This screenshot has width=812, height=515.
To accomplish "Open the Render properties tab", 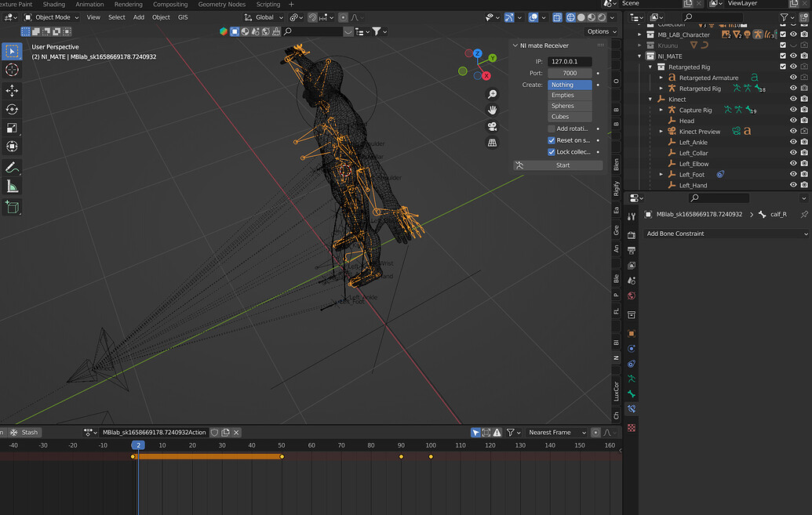I will [x=632, y=235].
